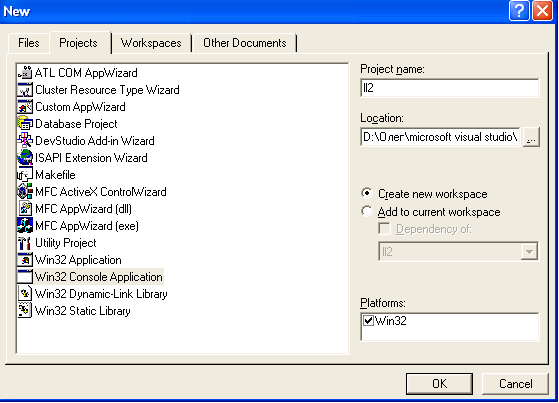The image size is (559, 403).
Task: Select the Win32 Static Library icon
Action: tap(25, 310)
